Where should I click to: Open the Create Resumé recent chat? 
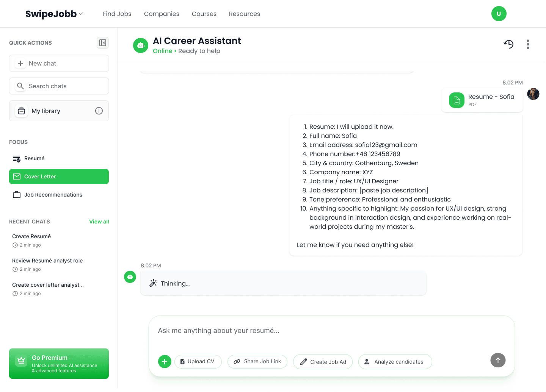(59, 241)
